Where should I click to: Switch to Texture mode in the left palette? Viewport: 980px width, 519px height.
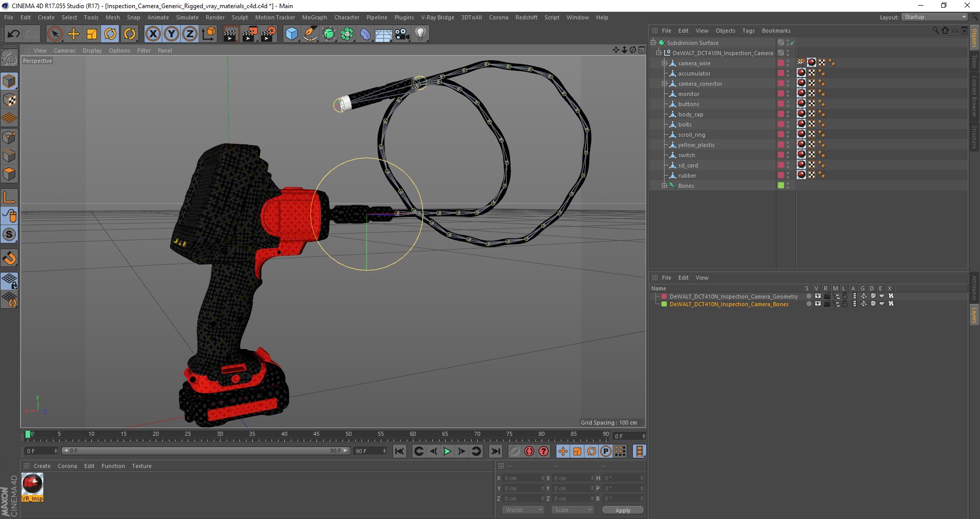[x=9, y=100]
